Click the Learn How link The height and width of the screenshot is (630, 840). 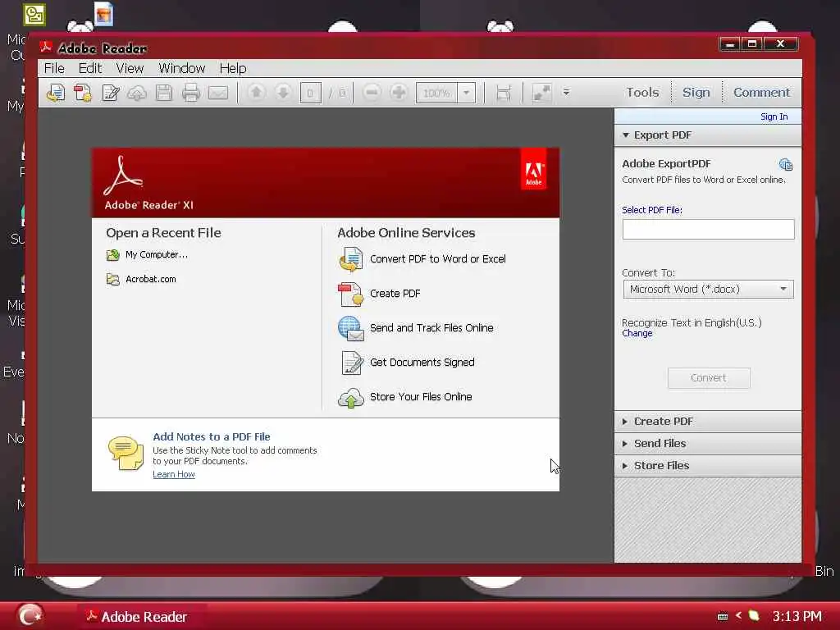point(174,475)
